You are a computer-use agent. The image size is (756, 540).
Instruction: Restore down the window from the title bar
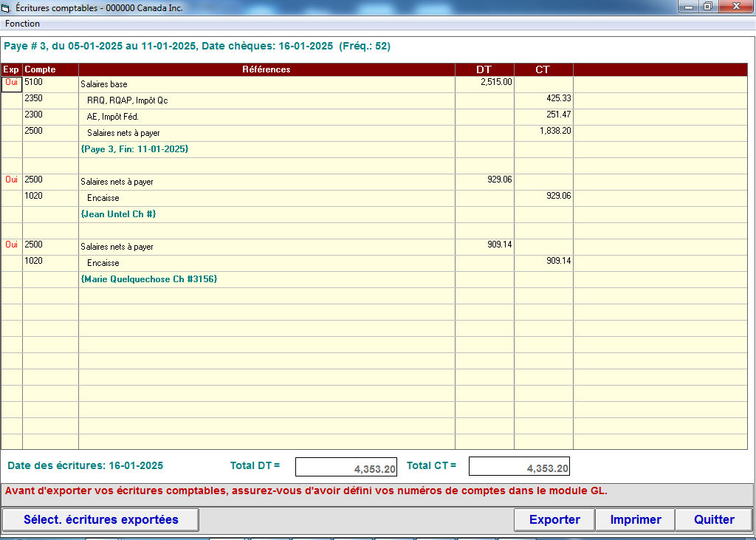click(x=707, y=7)
